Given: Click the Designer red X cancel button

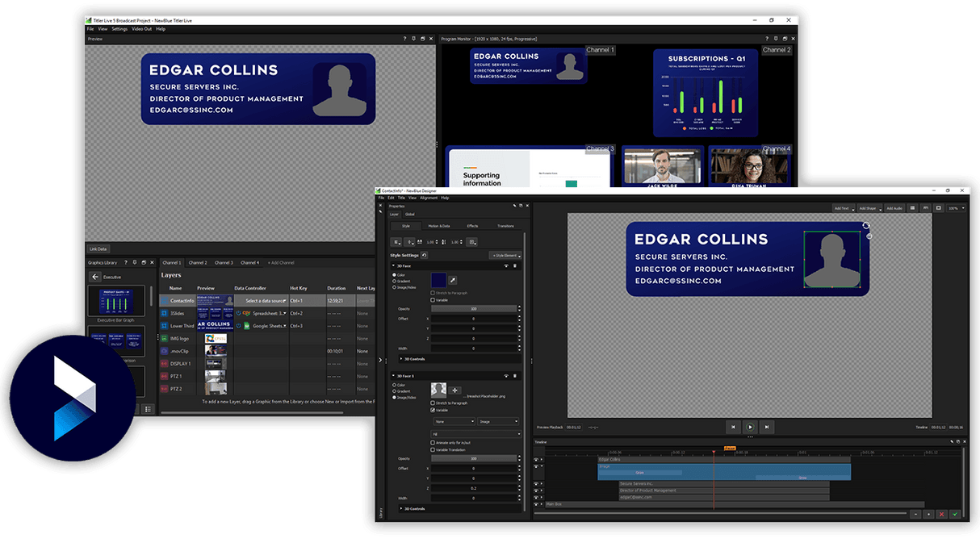Looking at the screenshot, I should 941,514.
